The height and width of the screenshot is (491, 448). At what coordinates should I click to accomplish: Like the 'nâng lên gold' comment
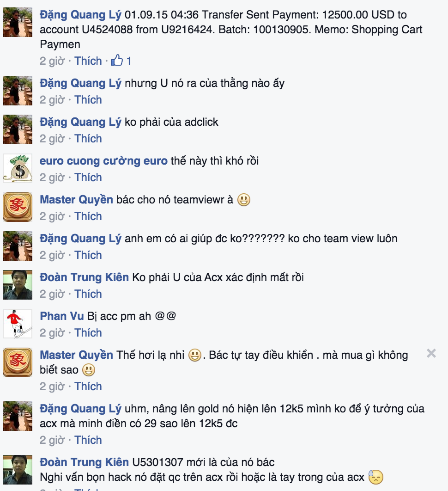pos(88,440)
